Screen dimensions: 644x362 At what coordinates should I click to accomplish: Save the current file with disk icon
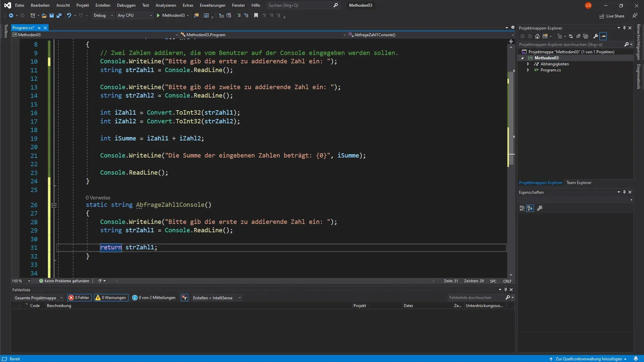(51, 15)
